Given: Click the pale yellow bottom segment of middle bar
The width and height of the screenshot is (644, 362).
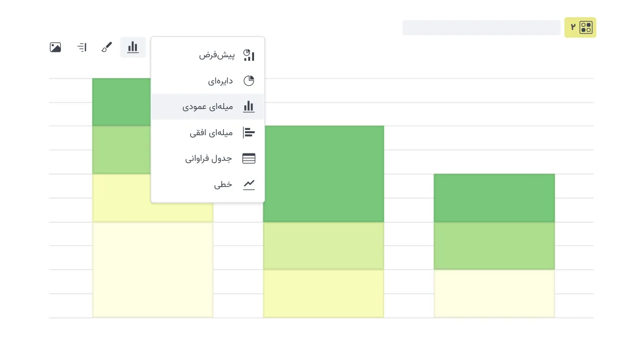Looking at the screenshot, I should point(324,294).
